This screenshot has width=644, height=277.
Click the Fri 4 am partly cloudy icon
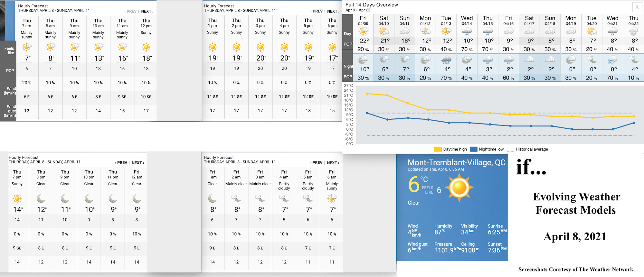click(284, 199)
